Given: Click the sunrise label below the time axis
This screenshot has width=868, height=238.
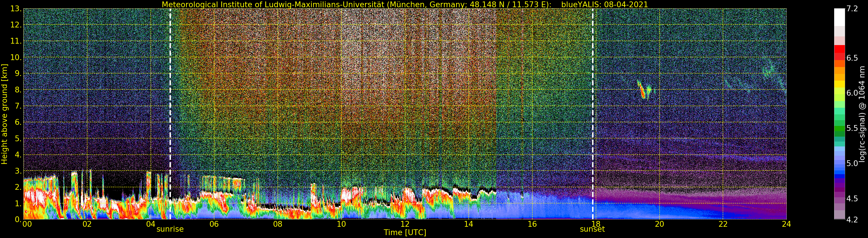Looking at the screenshot, I should (170, 229).
